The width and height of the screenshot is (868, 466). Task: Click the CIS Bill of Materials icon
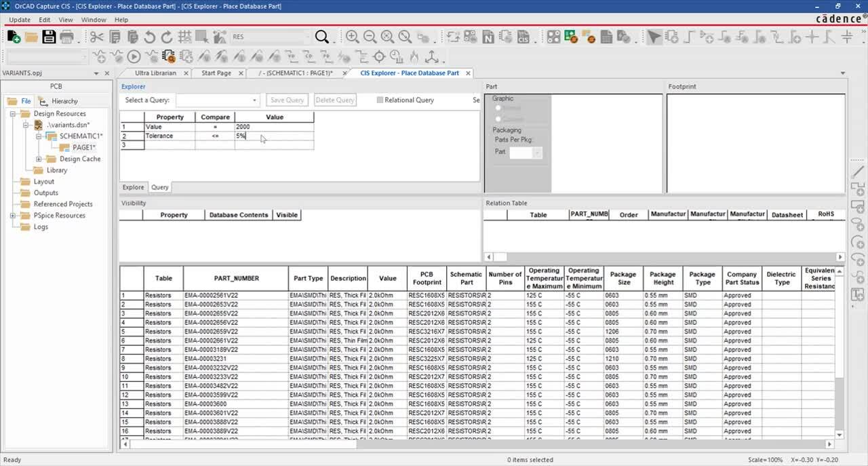click(524, 37)
